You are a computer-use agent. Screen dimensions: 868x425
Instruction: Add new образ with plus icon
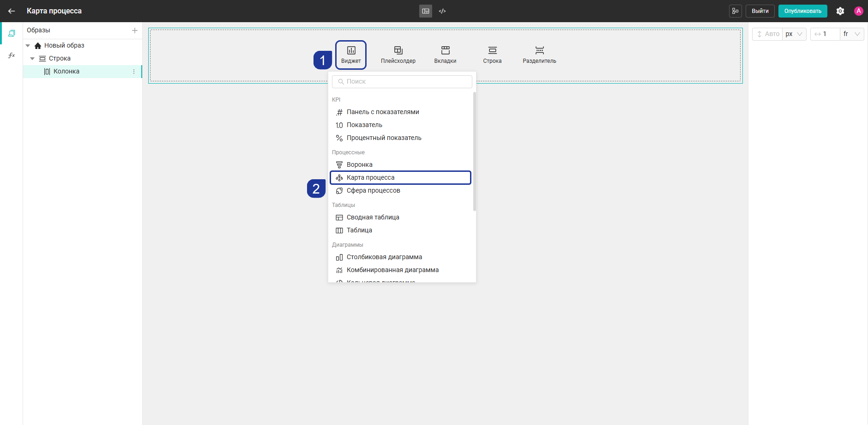pyautogui.click(x=135, y=30)
